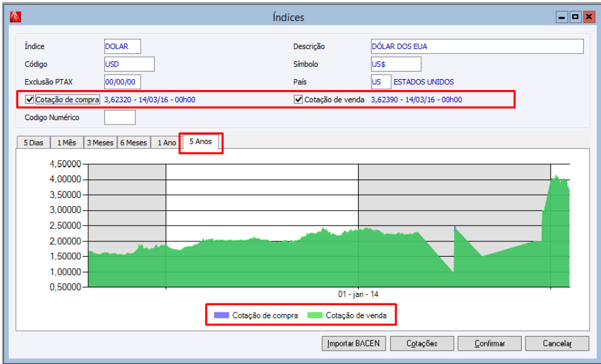Viewport: 601px width, 364px height.
Task: Open the 3 Meses tab
Action: coord(100,143)
